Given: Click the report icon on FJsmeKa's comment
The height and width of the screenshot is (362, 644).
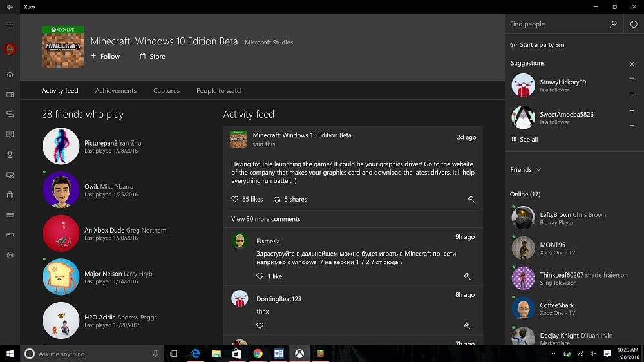Looking at the screenshot, I should [467, 276].
